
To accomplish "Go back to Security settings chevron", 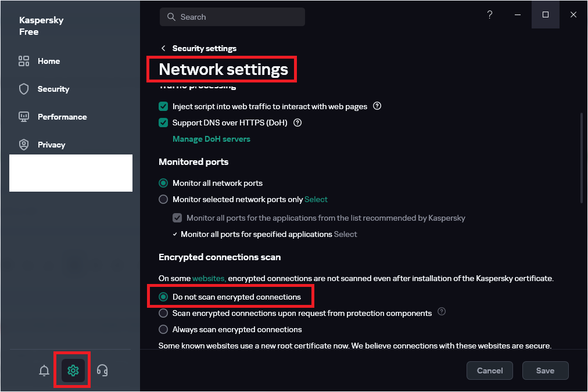I will pos(163,48).
